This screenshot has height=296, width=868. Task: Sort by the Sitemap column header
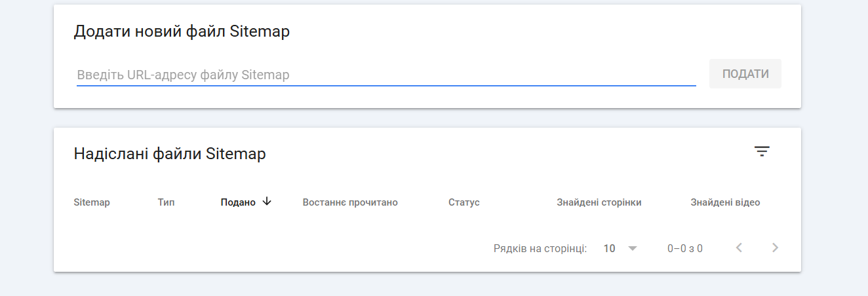coord(92,202)
